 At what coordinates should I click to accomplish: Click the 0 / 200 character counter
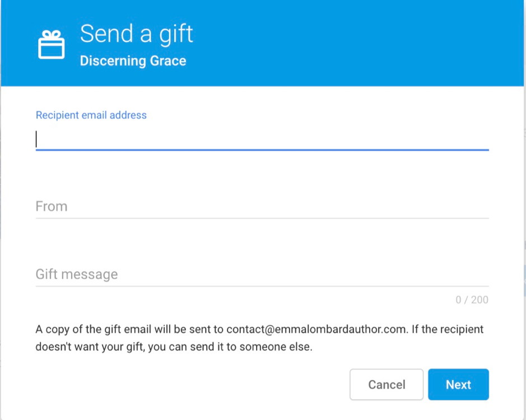point(472,300)
